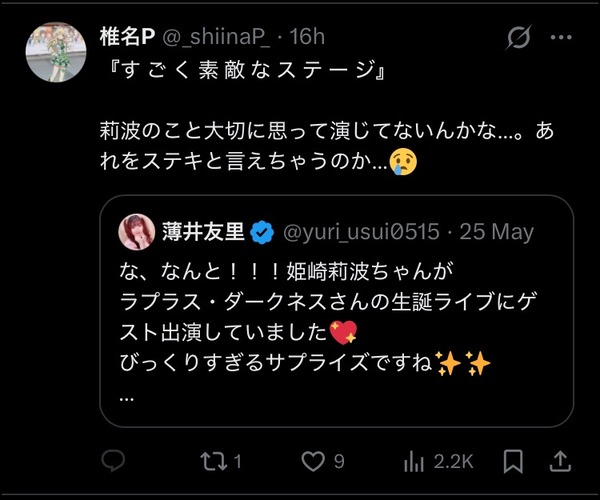The height and width of the screenshot is (500, 600).
Task: Open the share upload icon
Action: (561, 461)
